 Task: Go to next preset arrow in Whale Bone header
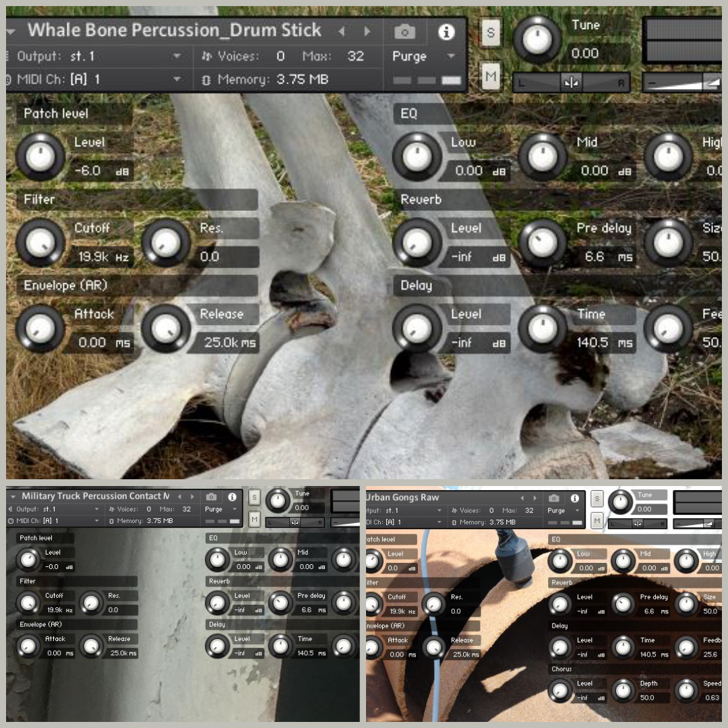click(367, 32)
